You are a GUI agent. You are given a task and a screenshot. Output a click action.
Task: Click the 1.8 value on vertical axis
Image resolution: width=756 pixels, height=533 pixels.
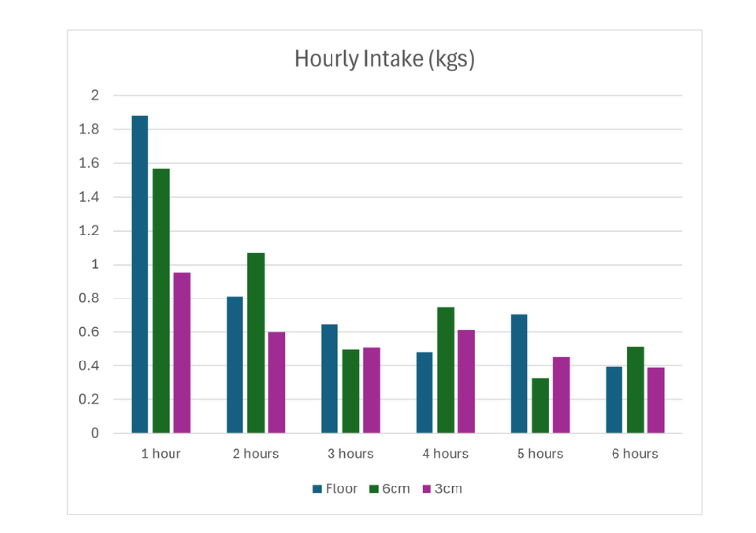click(x=89, y=129)
